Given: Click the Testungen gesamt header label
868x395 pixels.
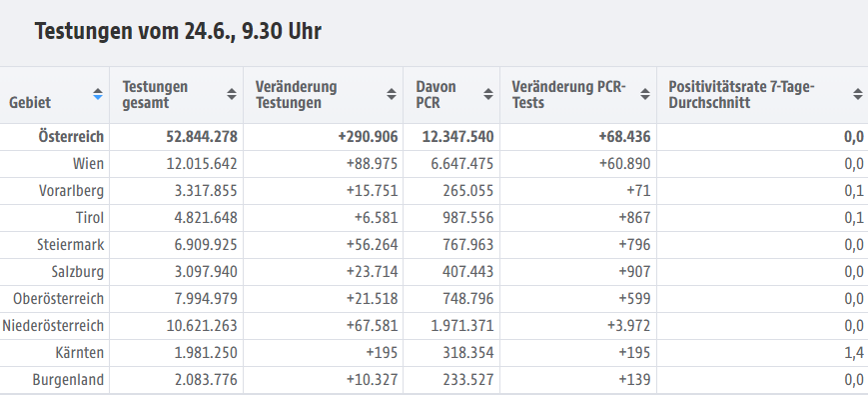Looking at the screenshot, I should (x=155, y=95).
